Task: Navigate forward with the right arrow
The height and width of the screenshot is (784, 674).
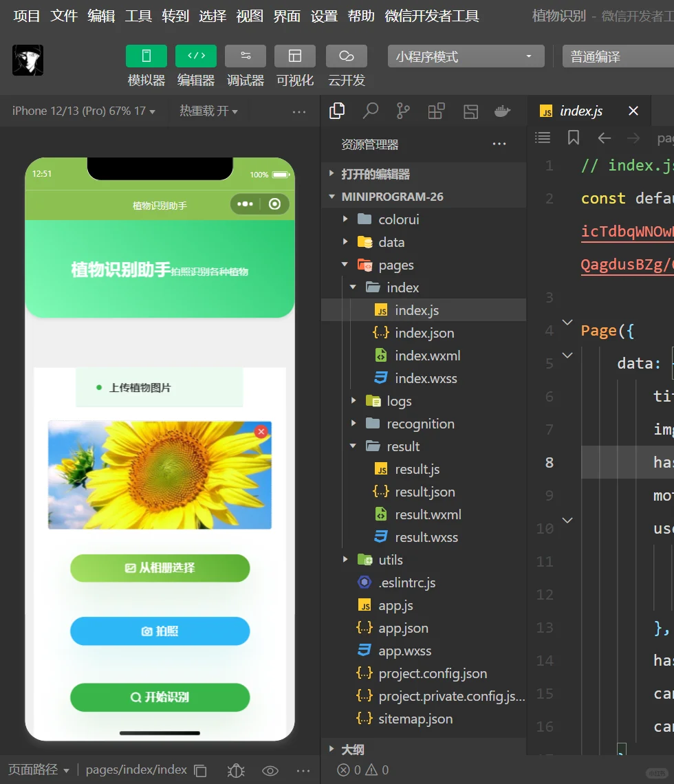Action: pyautogui.click(x=633, y=138)
